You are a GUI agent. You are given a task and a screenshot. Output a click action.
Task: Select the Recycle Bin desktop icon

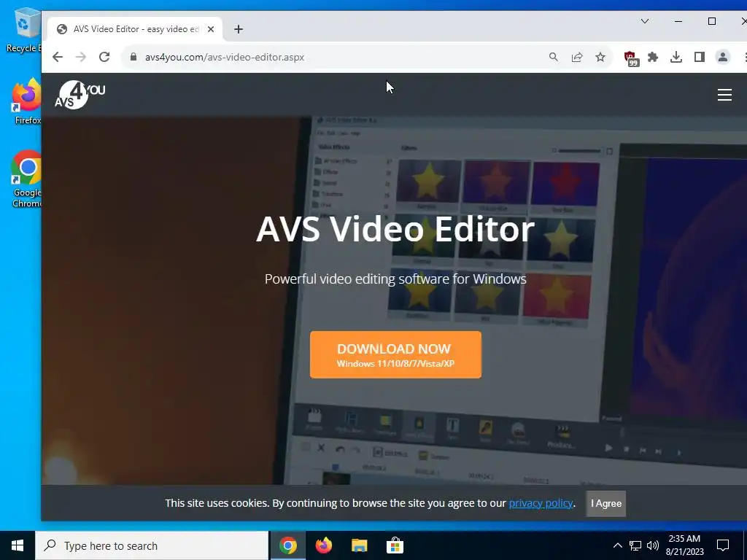26,29
